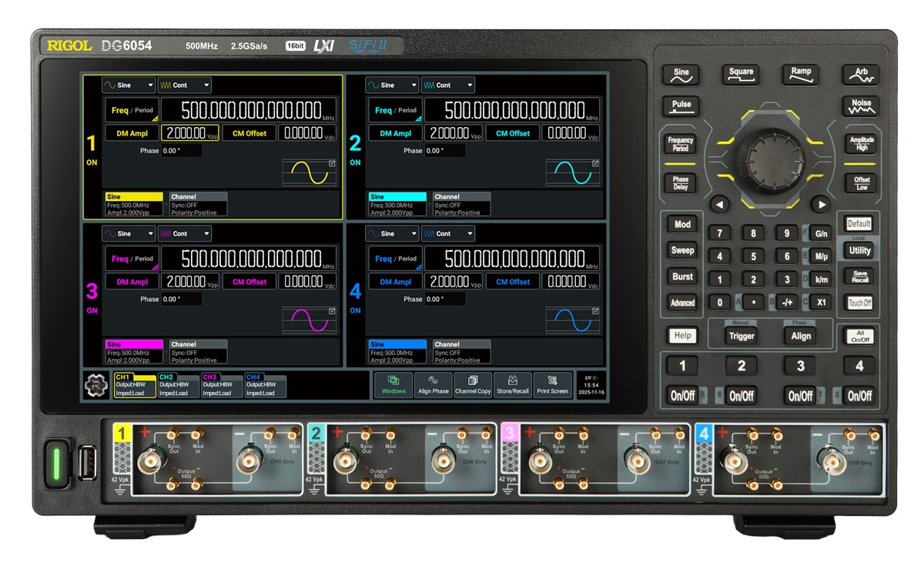924x566 pixels.
Task: Tap the settings gear icon on screen
Action: click(x=97, y=385)
